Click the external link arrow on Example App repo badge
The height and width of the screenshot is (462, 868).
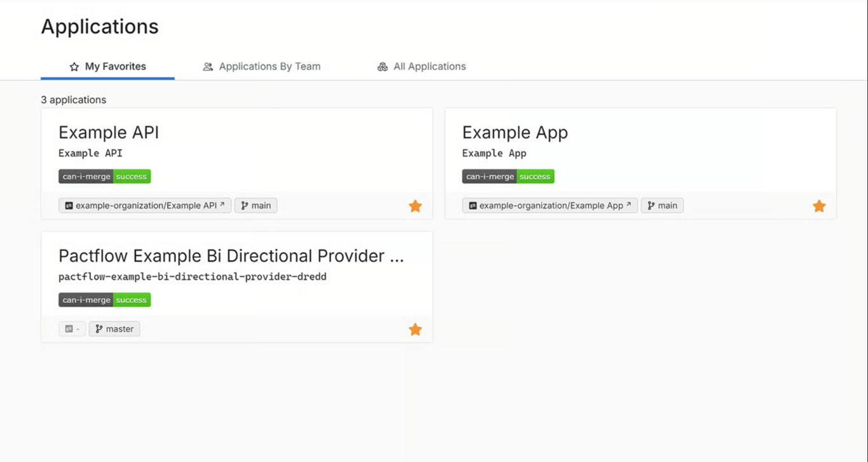(628, 203)
